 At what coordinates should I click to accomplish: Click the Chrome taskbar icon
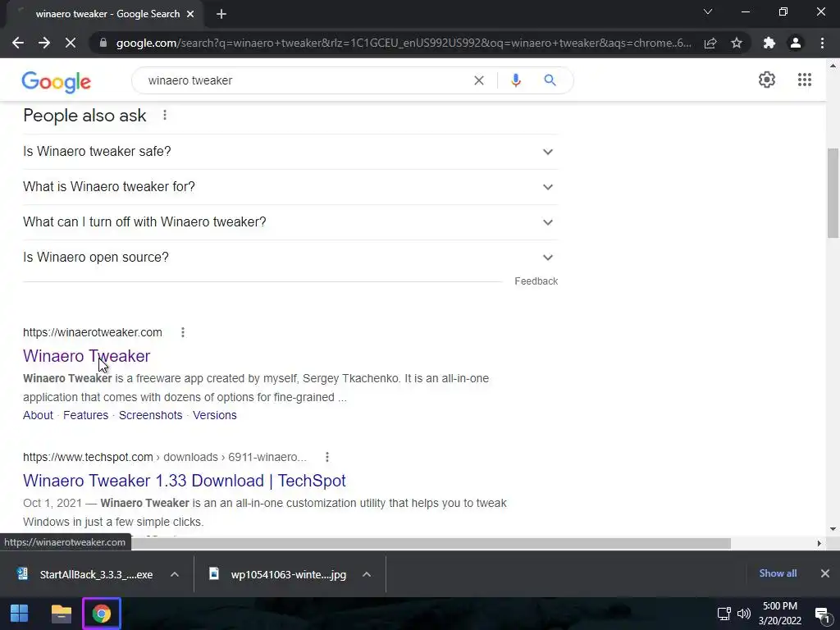(101, 614)
